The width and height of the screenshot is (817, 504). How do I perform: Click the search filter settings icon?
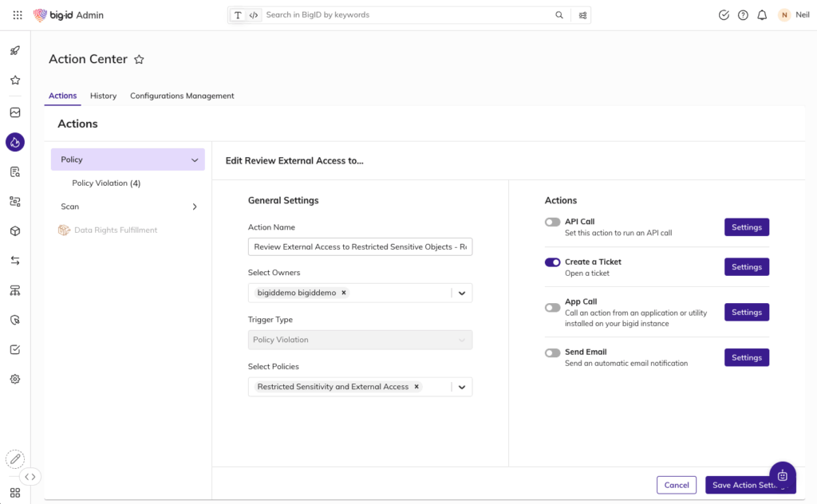pyautogui.click(x=583, y=15)
